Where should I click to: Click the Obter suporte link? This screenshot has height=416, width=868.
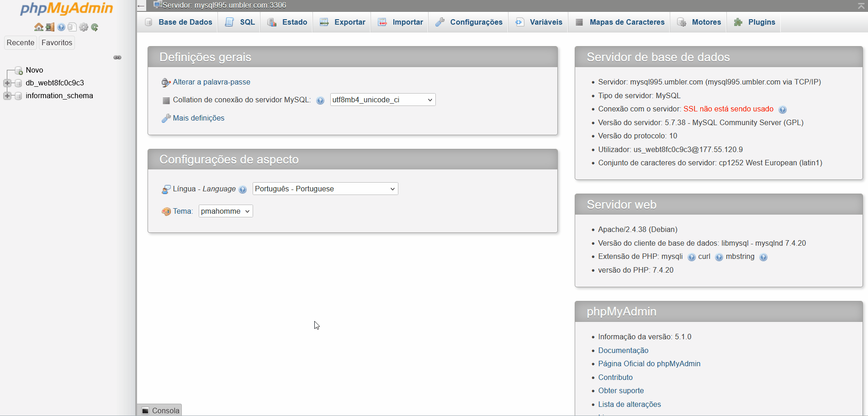pos(621,391)
